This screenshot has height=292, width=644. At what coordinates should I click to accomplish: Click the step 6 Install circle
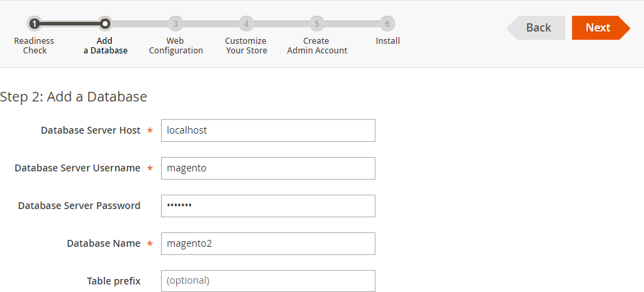click(x=387, y=24)
